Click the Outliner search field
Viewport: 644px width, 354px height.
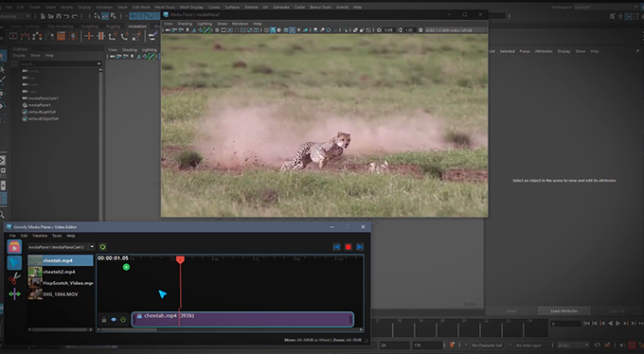point(58,63)
